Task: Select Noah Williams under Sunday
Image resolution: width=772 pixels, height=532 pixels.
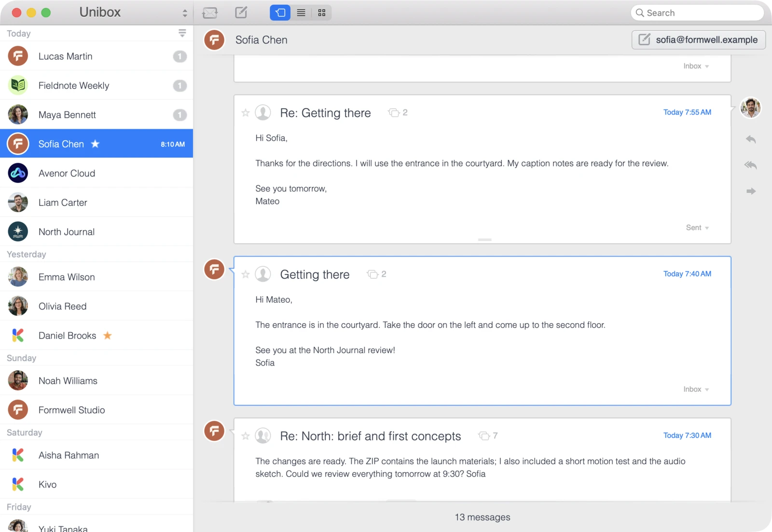Action: 96,381
